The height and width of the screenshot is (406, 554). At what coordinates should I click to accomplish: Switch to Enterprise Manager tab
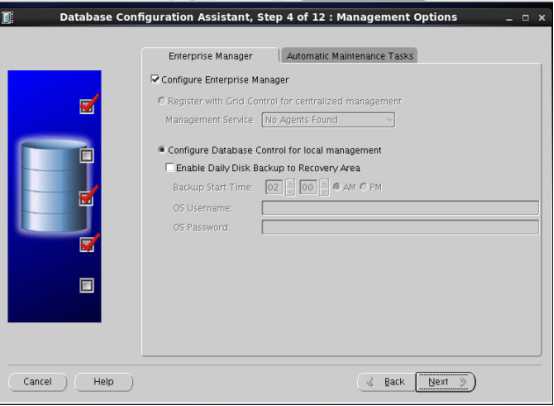point(210,56)
